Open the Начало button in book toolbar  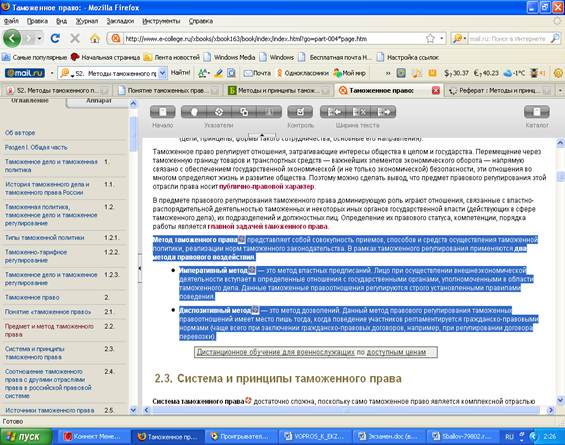click(x=163, y=112)
